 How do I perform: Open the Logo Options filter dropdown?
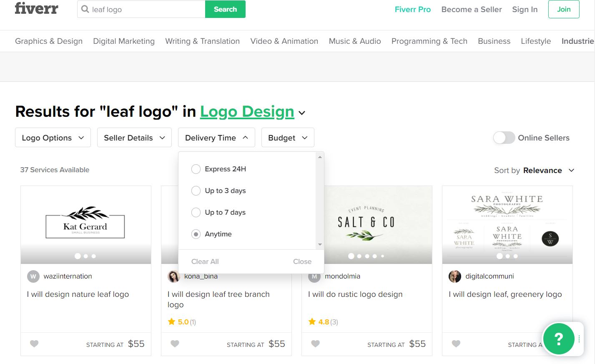53,138
